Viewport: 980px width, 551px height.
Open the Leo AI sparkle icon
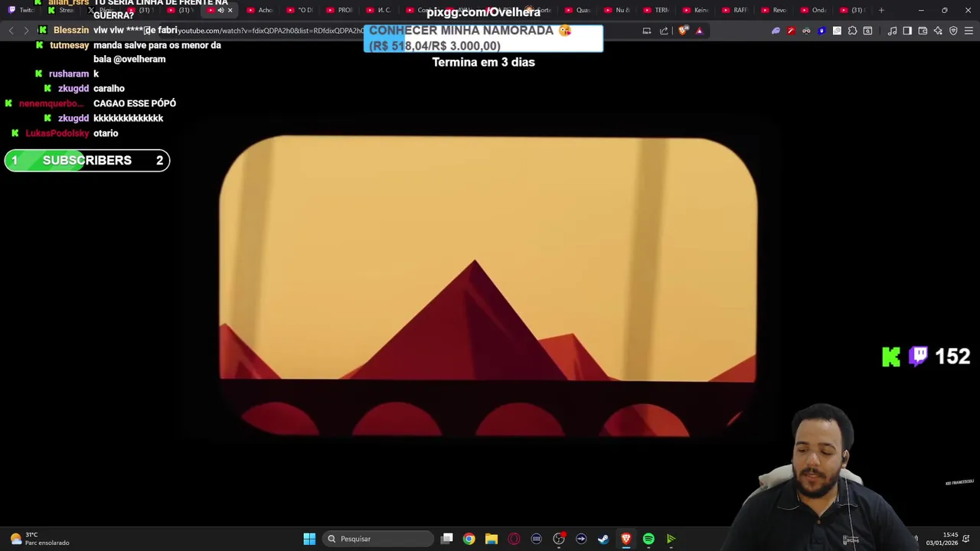pyautogui.click(x=938, y=31)
